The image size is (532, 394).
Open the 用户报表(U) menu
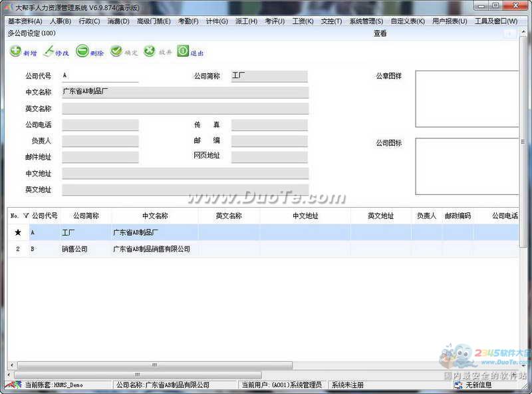click(450, 21)
